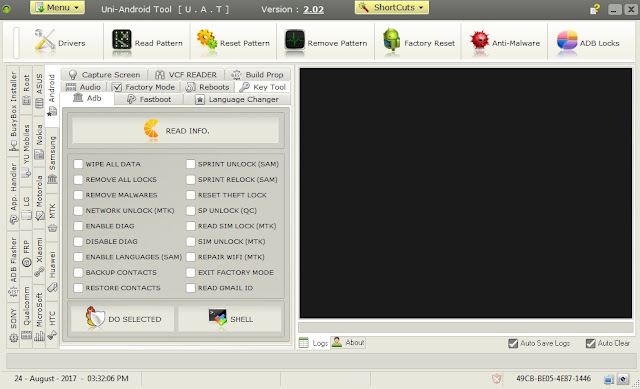The image size is (640, 389).
Task: Check BACKUP CONTACTS option
Action: coord(78,273)
